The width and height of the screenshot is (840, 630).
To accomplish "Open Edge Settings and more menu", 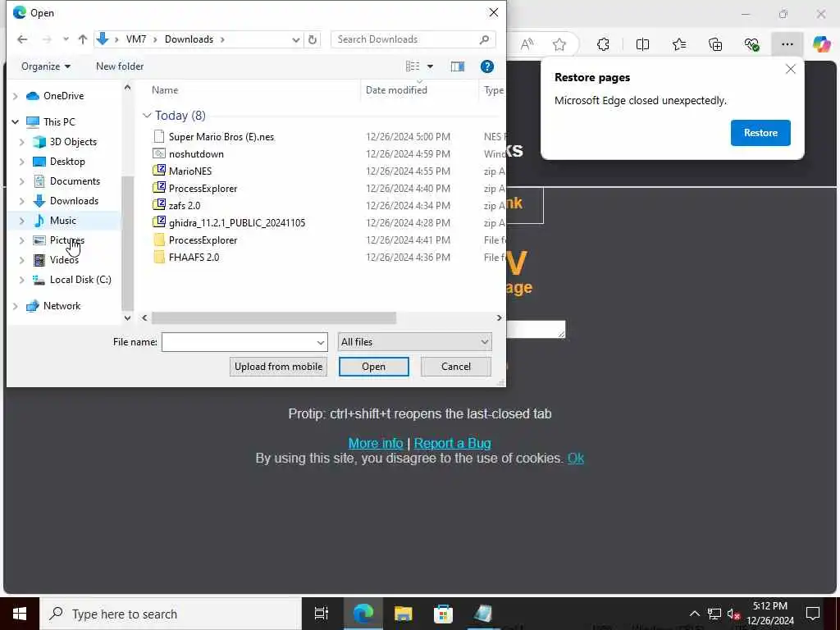I will click(x=787, y=44).
